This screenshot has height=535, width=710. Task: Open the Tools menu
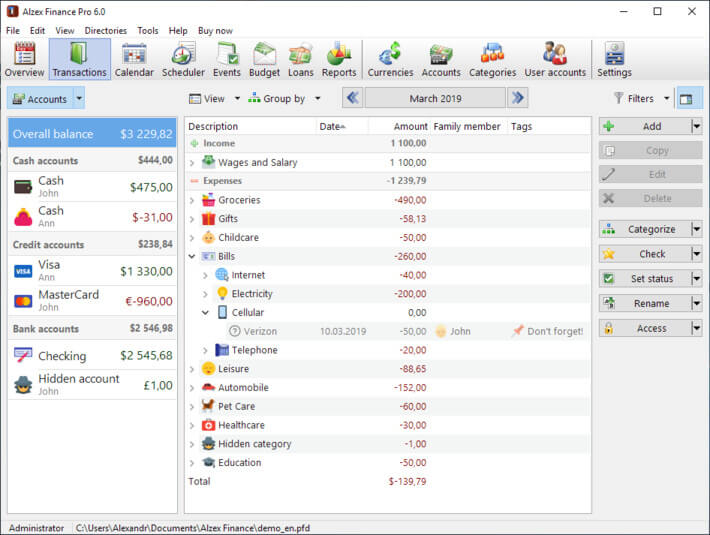tap(148, 31)
